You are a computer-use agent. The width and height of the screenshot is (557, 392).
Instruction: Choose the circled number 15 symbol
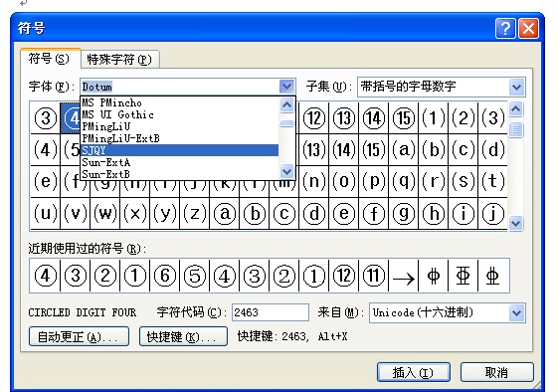(404, 117)
